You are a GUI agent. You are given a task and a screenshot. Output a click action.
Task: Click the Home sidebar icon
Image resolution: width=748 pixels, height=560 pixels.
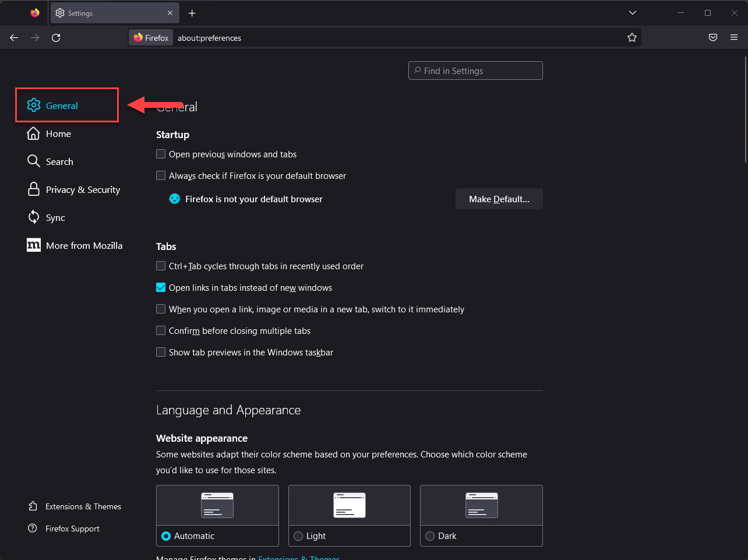[33, 133]
